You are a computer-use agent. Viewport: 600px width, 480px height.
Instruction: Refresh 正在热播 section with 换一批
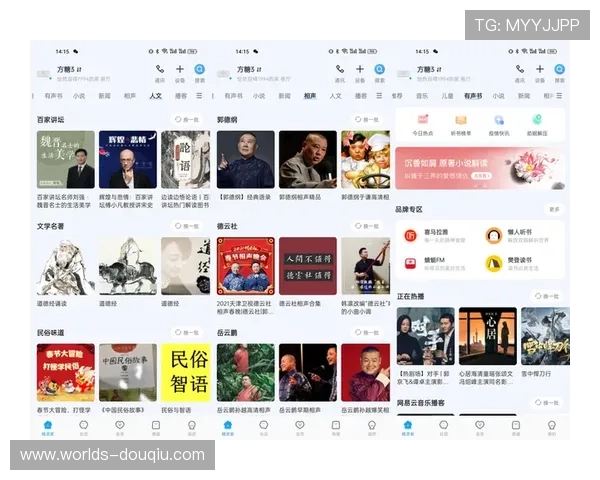(546, 296)
